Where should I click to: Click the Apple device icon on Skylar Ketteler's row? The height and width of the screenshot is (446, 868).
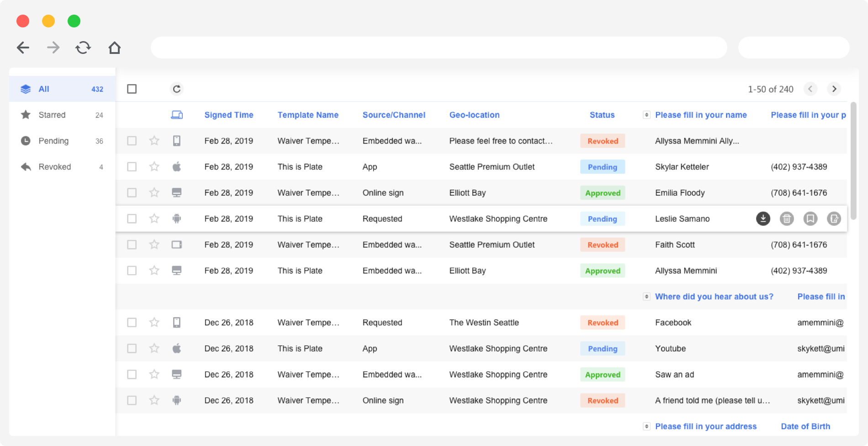tap(177, 167)
